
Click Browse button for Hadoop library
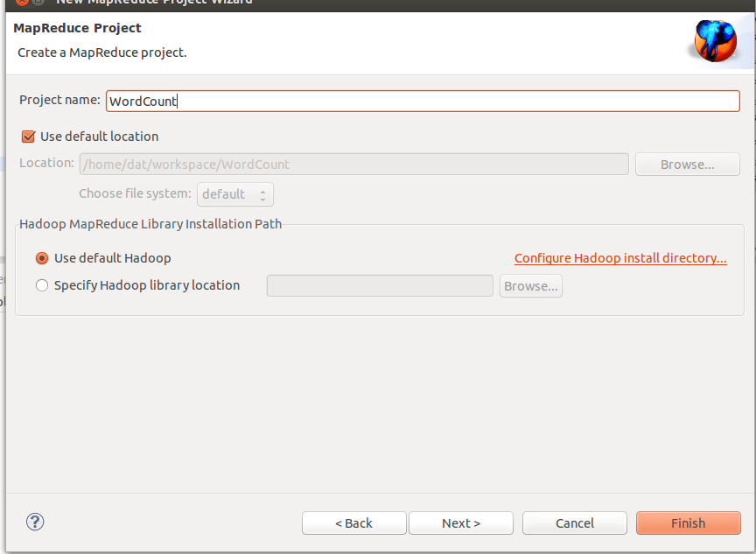[x=531, y=286]
